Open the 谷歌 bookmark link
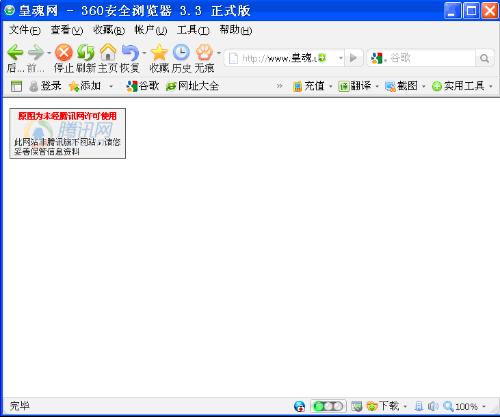The height and width of the screenshot is (417, 500). pos(142,86)
